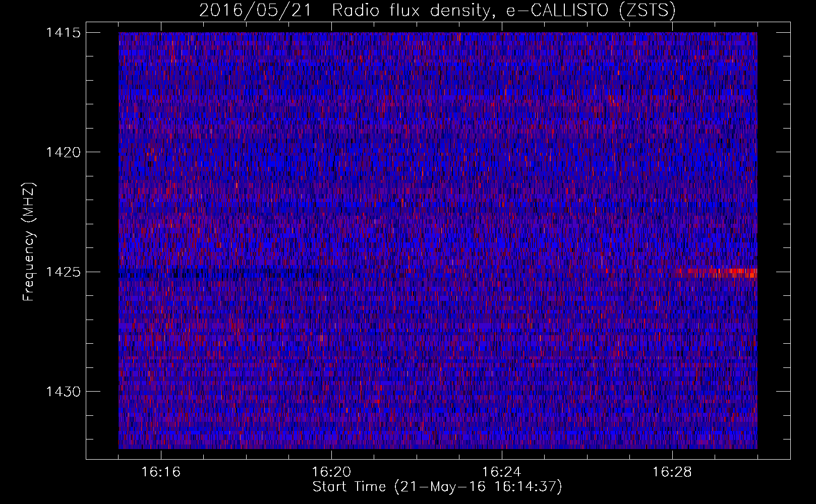Image resolution: width=816 pixels, height=504 pixels.
Task: Click the 'Start Time (21-May-16 16:14:37)' x-axis label
Action: [437, 487]
